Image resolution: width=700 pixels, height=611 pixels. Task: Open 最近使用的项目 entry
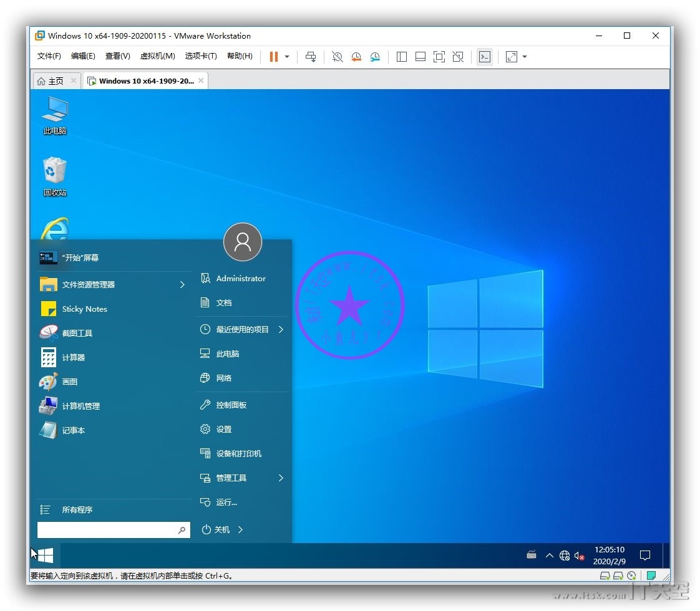pyautogui.click(x=243, y=330)
